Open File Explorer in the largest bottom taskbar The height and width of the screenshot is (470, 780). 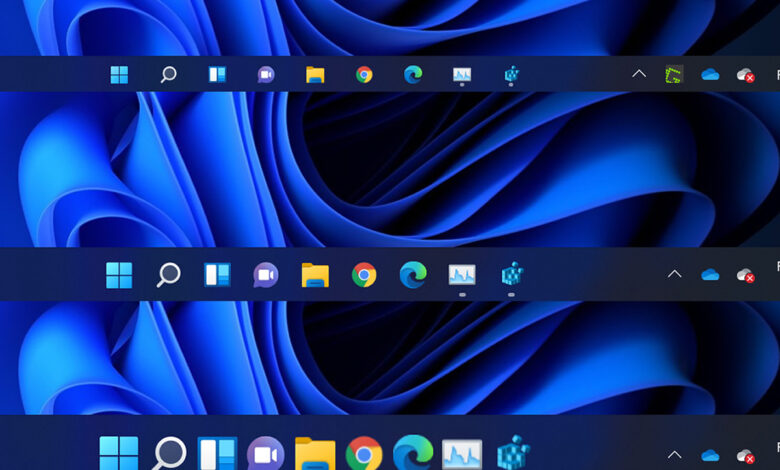pyautogui.click(x=315, y=455)
